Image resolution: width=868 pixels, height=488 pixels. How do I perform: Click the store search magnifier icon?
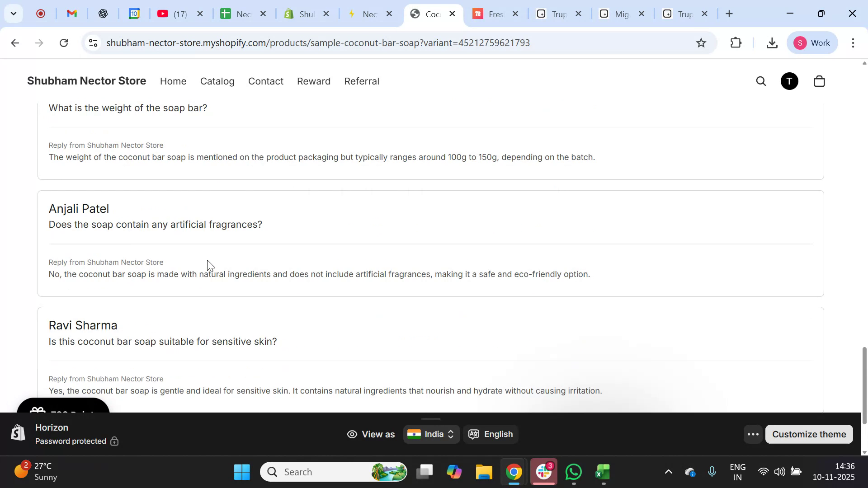[761, 81]
